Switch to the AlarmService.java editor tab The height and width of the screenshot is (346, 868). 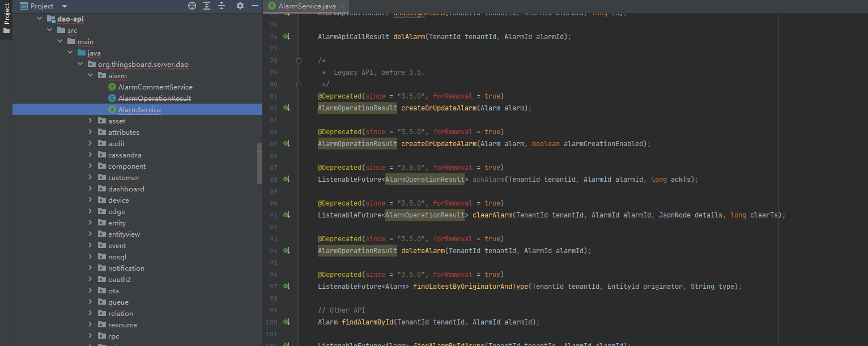tap(306, 6)
